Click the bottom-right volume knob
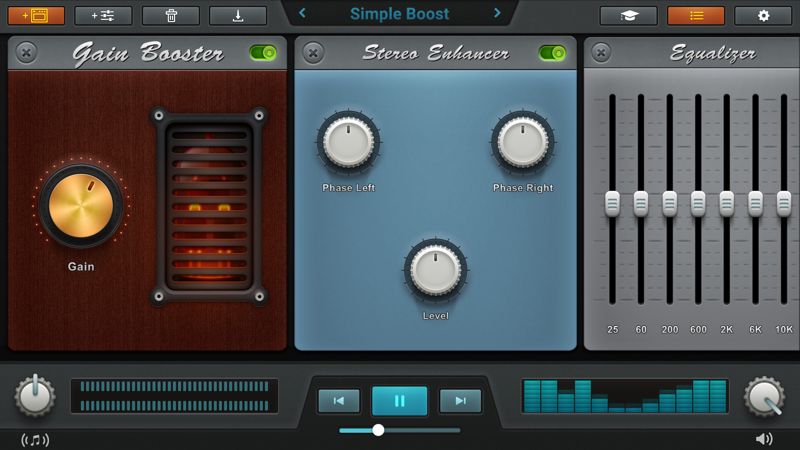Screen dimensions: 800x450 click(x=764, y=396)
